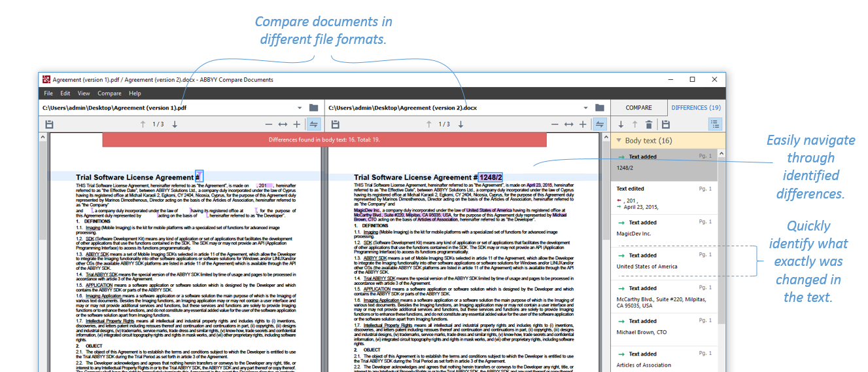868x372 pixels.
Task: Fit right document to width
Action: click(568, 124)
